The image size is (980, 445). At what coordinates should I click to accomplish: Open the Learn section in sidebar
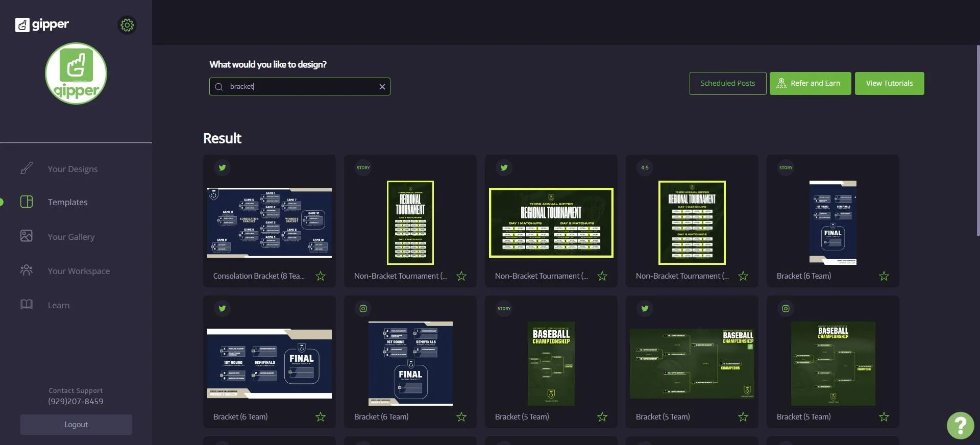(58, 305)
